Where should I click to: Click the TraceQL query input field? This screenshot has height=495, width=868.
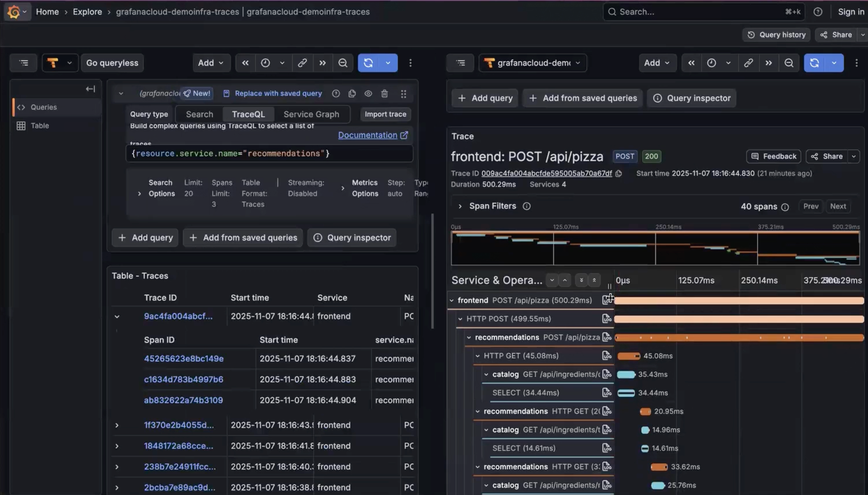click(269, 154)
